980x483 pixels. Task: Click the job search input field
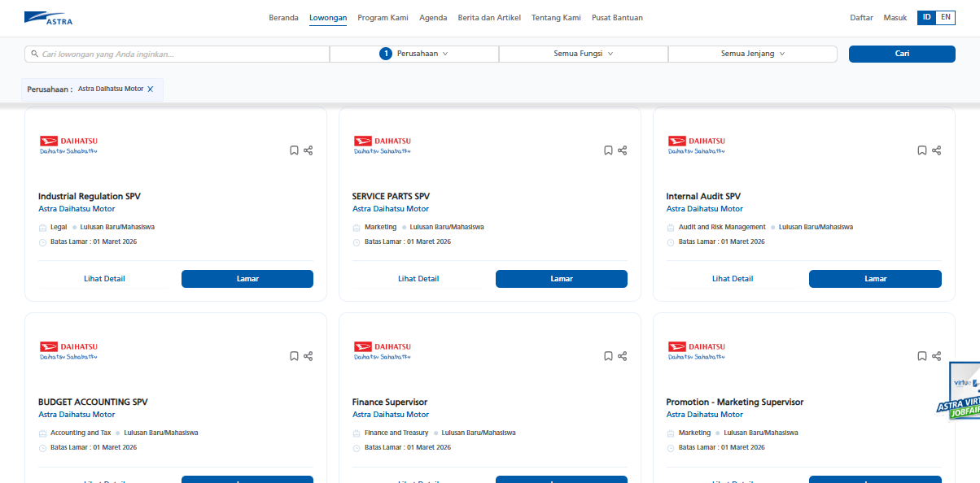point(179,54)
